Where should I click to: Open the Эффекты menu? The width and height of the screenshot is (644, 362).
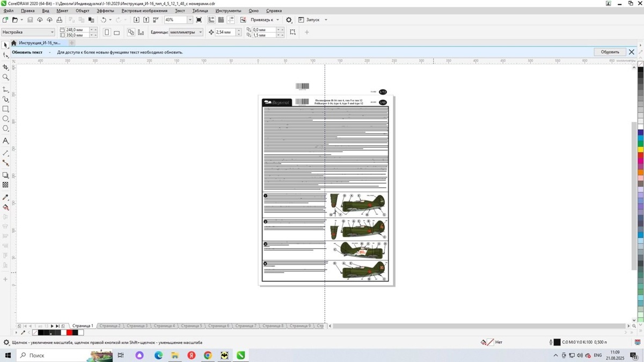(105, 11)
